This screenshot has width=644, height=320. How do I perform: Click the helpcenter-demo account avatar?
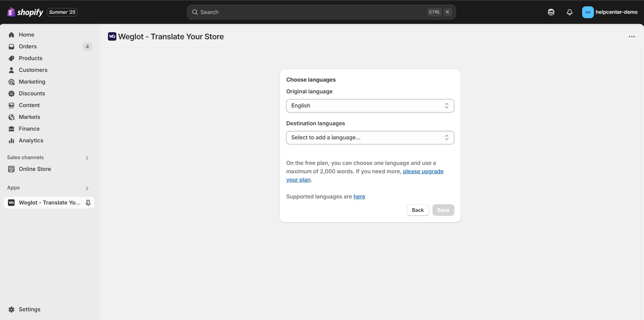[x=588, y=12]
